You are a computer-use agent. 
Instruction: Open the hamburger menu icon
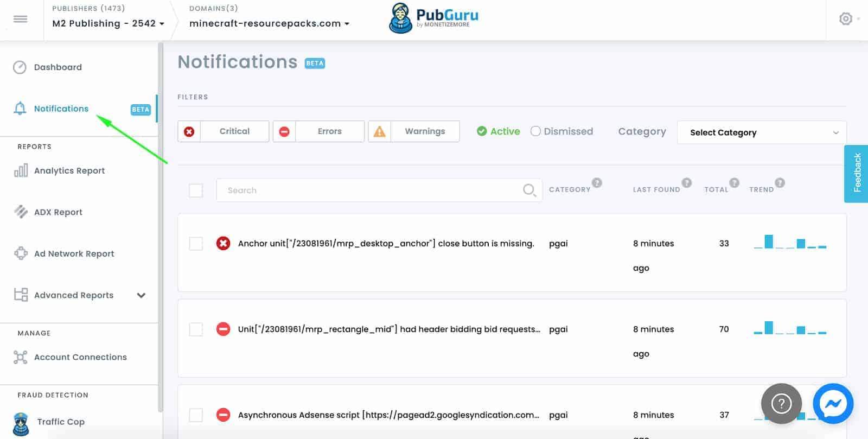pyautogui.click(x=21, y=19)
